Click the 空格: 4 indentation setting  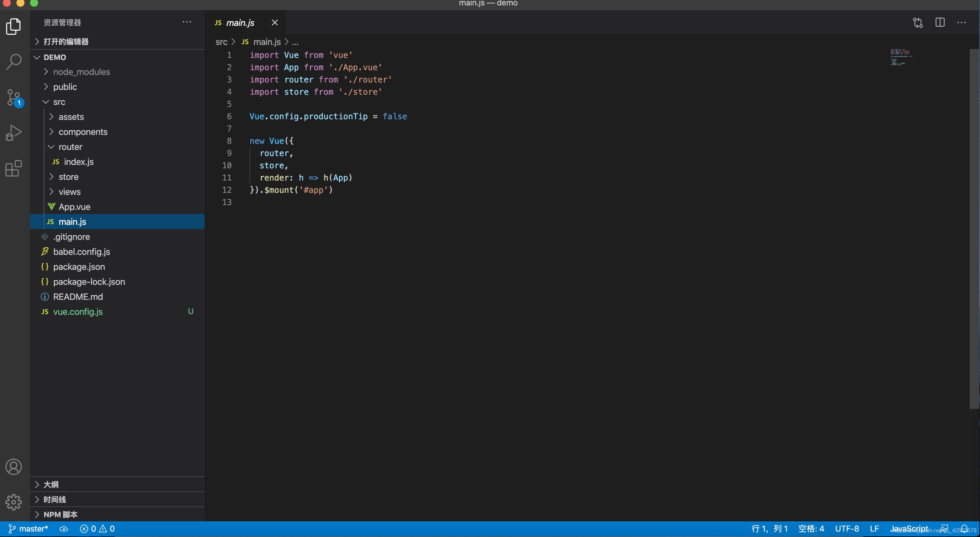click(811, 528)
